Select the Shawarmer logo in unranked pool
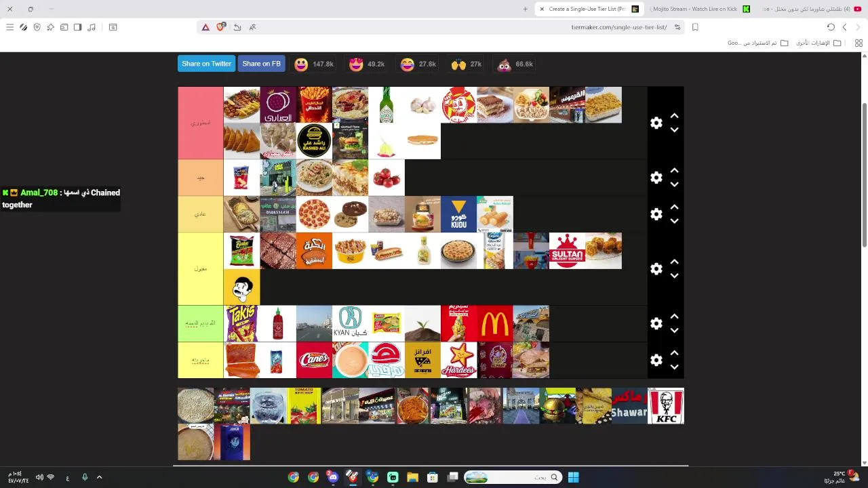This screenshot has height=488, width=868. tap(629, 406)
